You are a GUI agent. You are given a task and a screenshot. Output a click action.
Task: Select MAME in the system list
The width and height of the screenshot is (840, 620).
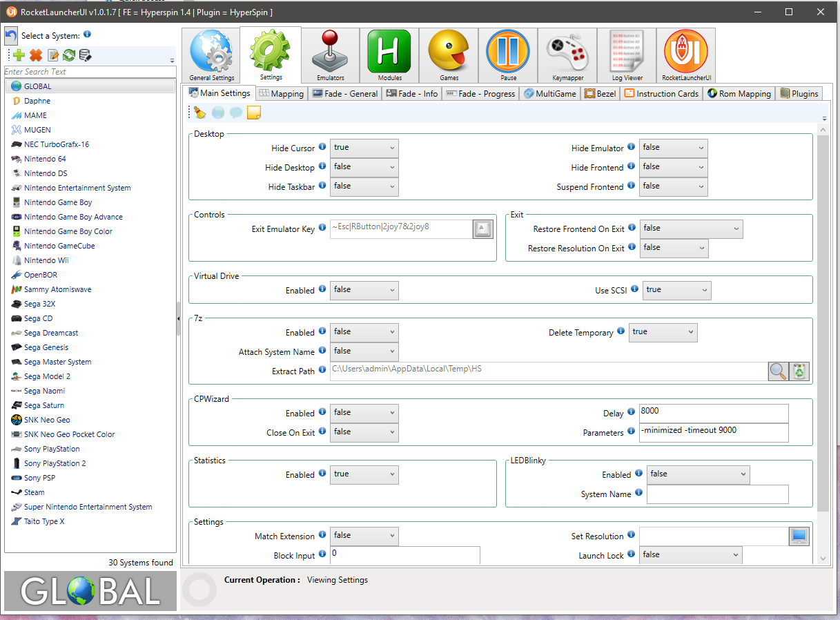point(90,115)
